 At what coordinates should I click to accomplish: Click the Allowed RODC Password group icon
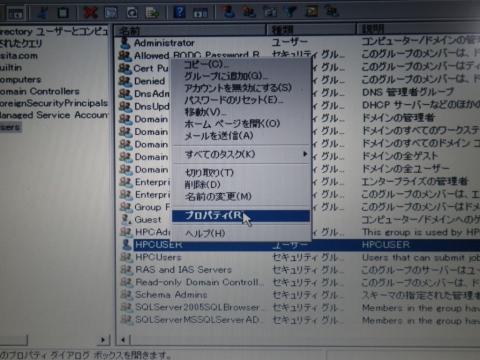tap(125, 55)
